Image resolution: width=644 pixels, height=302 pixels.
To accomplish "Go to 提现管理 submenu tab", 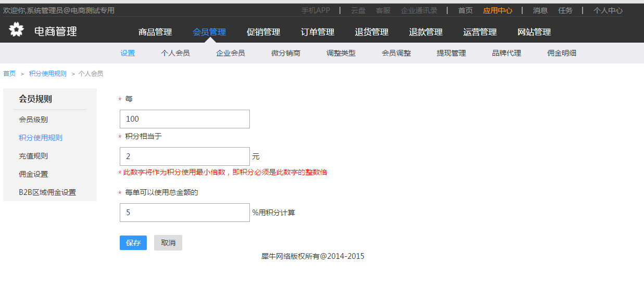I will coord(451,53).
